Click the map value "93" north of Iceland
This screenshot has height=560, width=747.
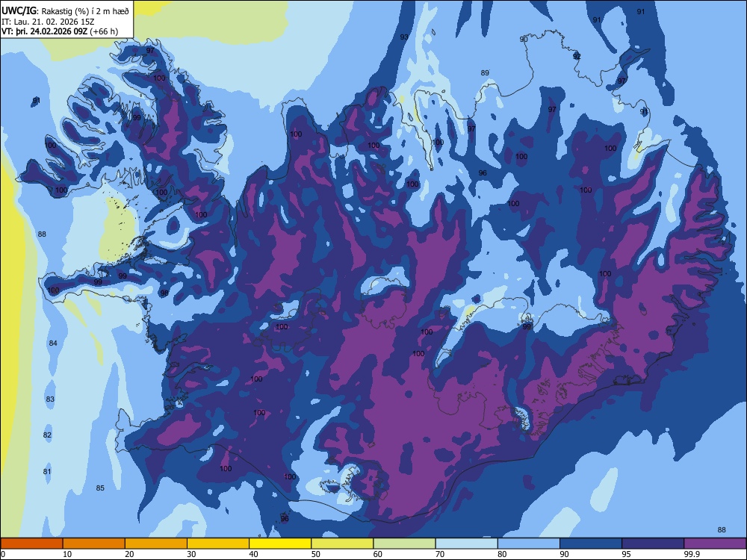click(x=404, y=37)
